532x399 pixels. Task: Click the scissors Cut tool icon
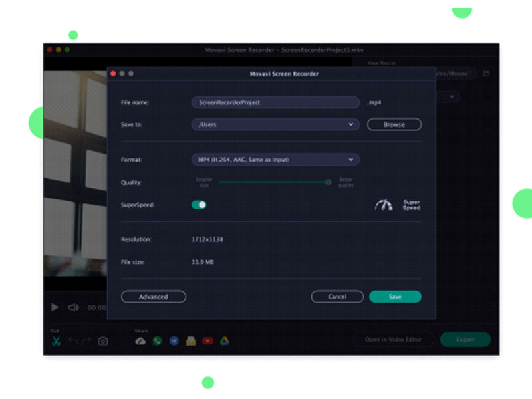click(x=57, y=340)
